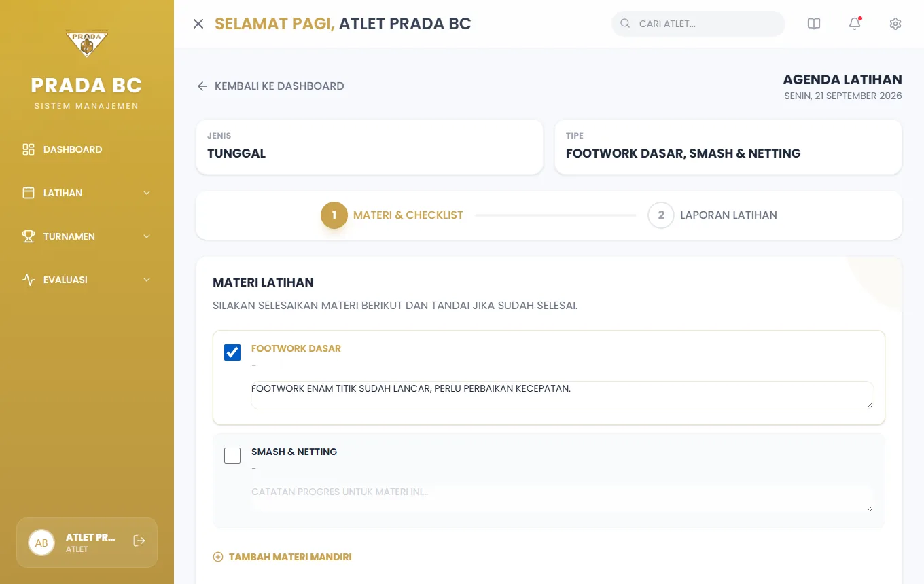Click the plus circle icon for Tambah Materi
924x584 pixels.
[218, 557]
